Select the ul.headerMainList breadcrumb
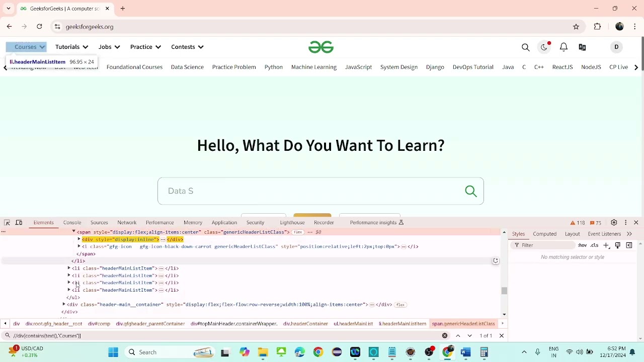This screenshot has width=644, height=362. pos(353,324)
